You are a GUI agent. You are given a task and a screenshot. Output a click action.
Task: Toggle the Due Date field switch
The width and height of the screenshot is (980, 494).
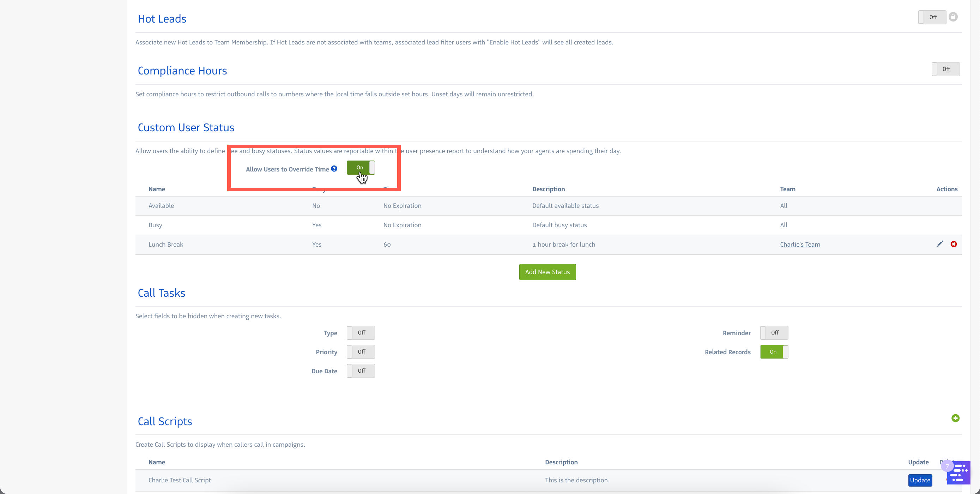[360, 371]
